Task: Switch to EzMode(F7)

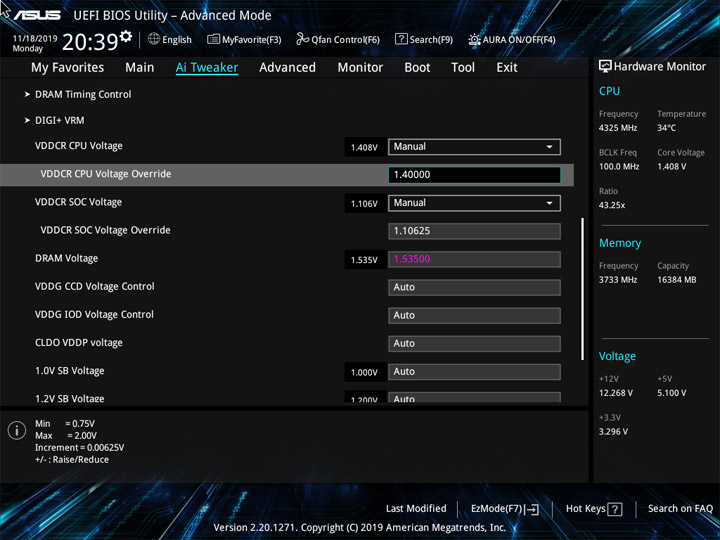Action: click(x=505, y=509)
